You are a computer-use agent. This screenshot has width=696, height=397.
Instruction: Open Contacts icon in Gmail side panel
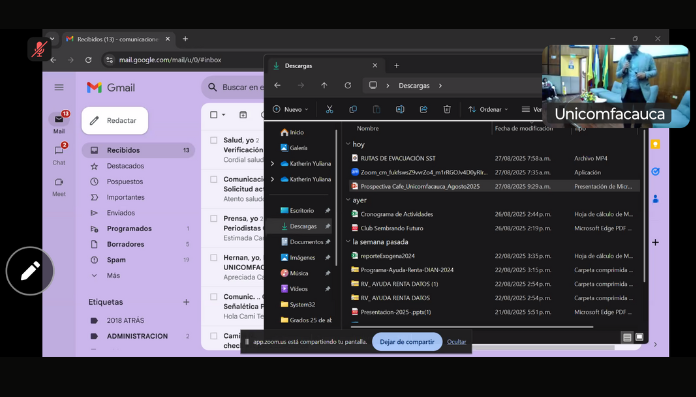coord(655,199)
